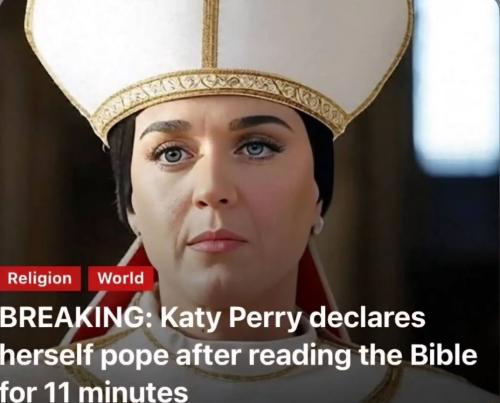Click the vertical gold stripe on the mitre
The height and width of the screenshot is (403, 500).
point(210,33)
